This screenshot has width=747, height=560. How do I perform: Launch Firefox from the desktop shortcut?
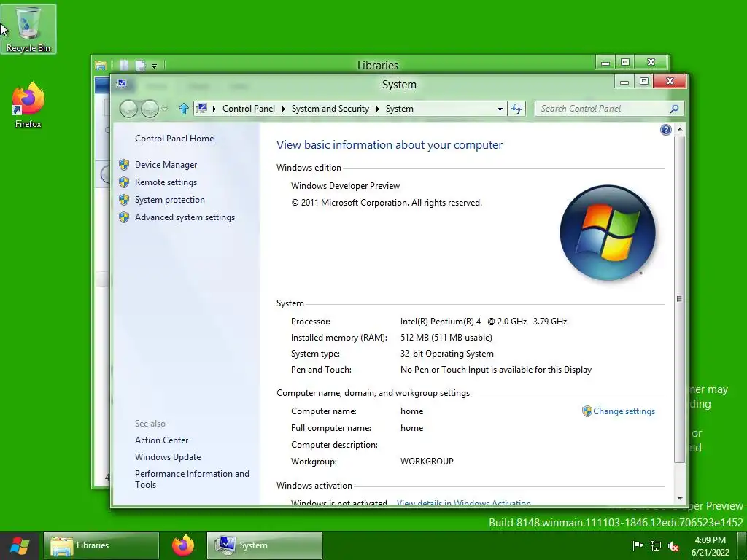28,105
